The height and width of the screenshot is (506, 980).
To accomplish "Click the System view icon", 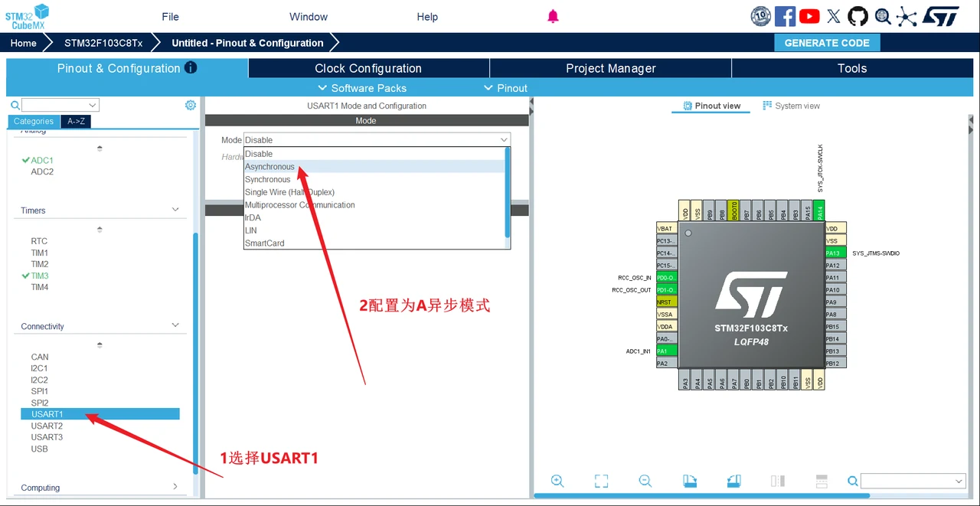I will (x=767, y=106).
